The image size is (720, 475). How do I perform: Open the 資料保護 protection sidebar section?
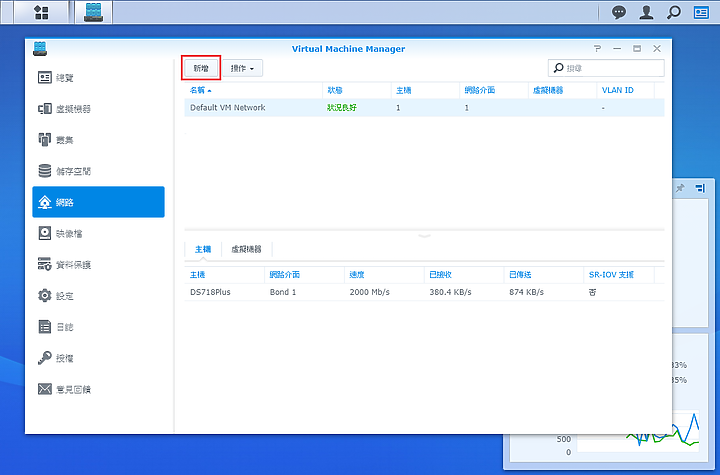98,265
